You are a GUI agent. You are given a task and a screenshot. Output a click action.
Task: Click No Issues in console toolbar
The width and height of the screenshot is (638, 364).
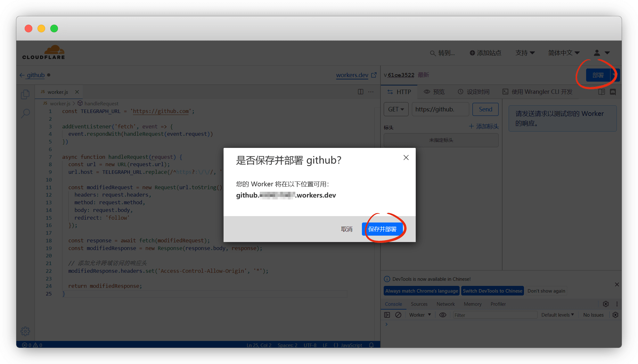click(x=593, y=315)
